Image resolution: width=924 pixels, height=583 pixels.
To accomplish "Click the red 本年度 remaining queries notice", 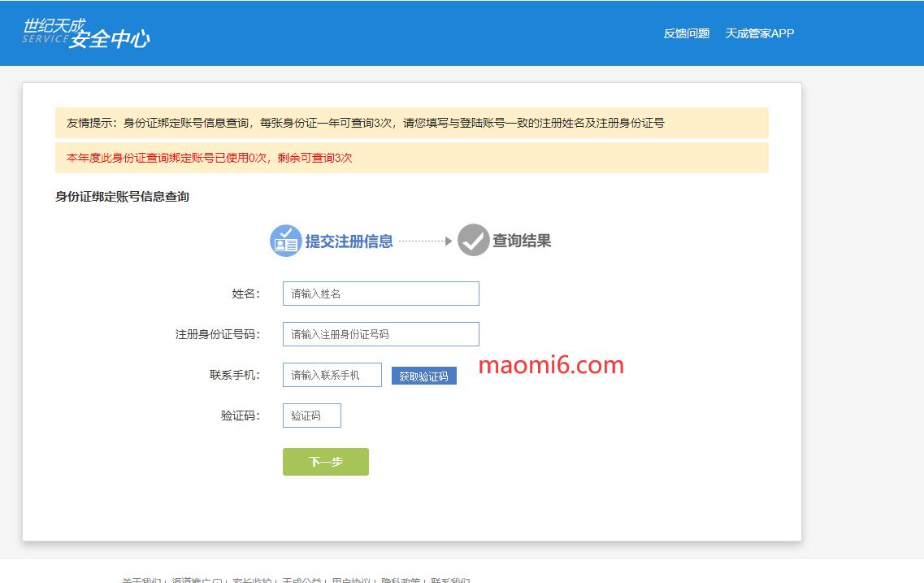I will coord(210,158).
